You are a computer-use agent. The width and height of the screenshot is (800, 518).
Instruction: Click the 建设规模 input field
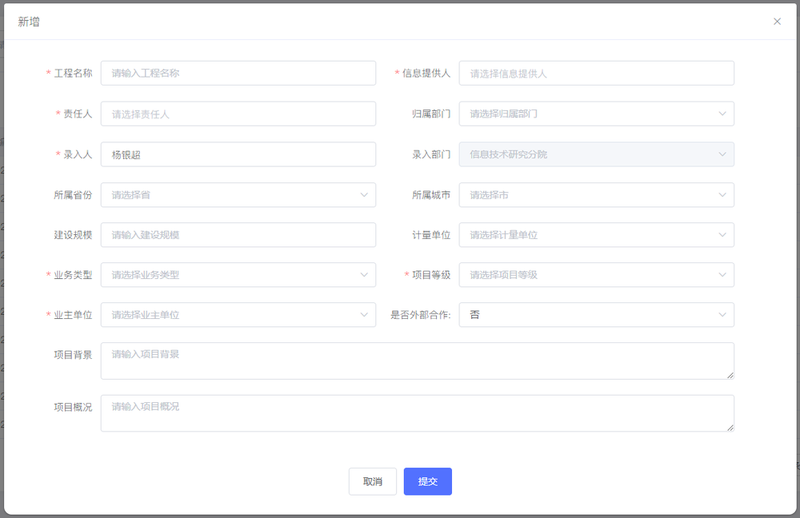[238, 235]
